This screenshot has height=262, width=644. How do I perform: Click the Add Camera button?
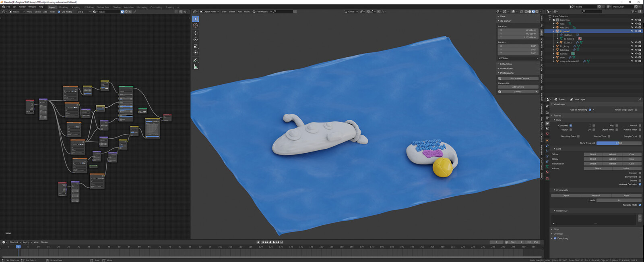point(518,87)
